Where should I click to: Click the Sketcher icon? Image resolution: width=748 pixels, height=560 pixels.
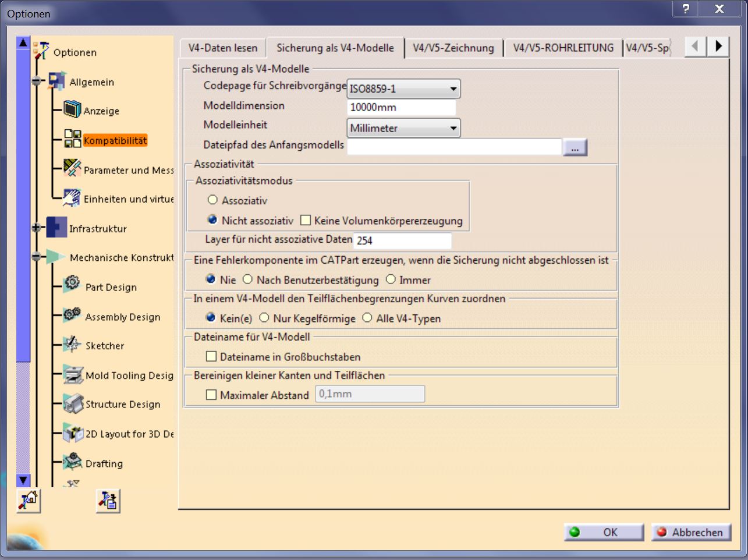[x=72, y=345]
